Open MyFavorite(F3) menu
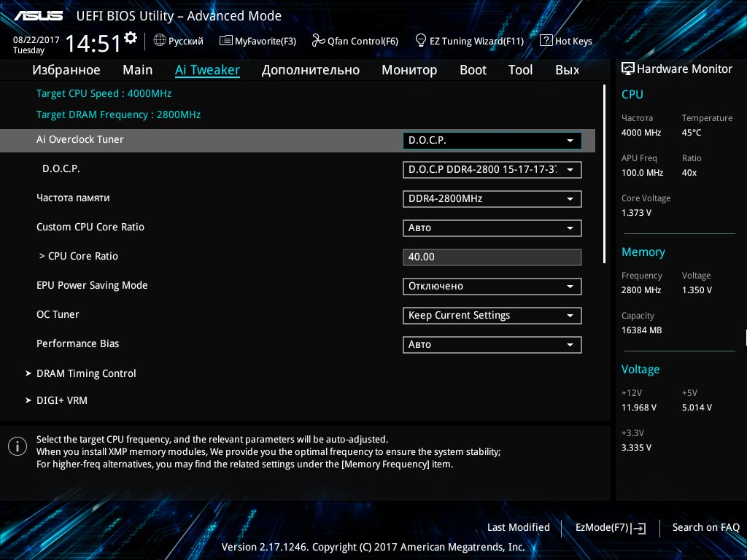The height and width of the screenshot is (560, 747). click(x=258, y=41)
